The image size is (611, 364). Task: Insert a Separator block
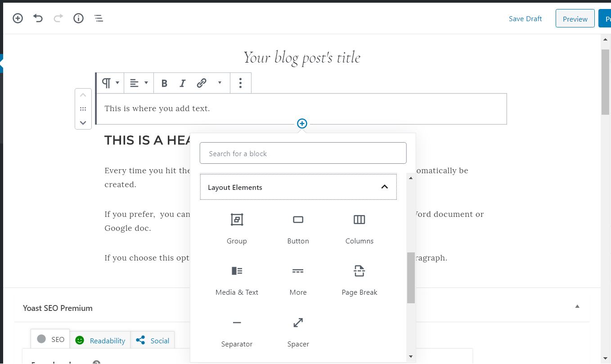237,331
